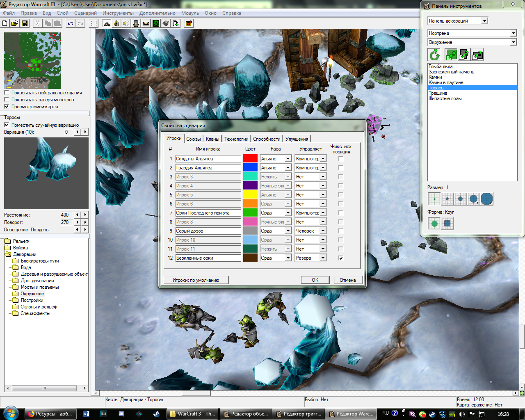This screenshot has height=420, width=525.
Task: Open the AI Editor green face icon
Action: pyautogui.click(x=156, y=23)
